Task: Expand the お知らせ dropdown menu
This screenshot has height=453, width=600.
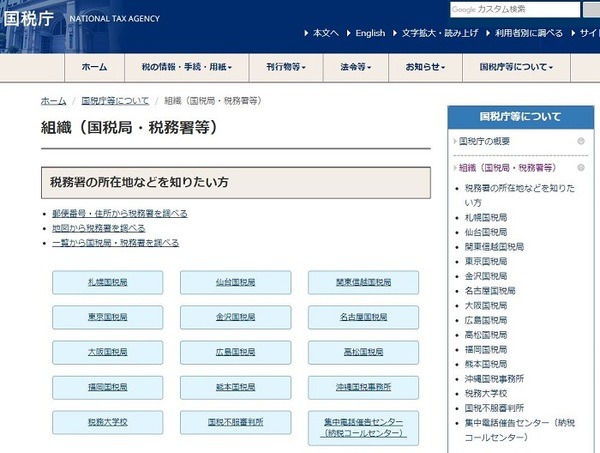Action: coord(426,67)
